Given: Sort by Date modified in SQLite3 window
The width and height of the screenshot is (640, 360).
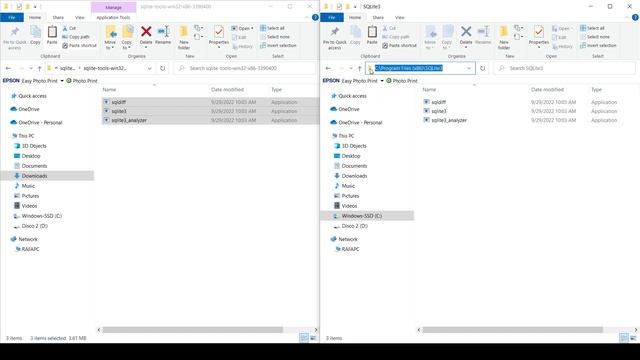Looking at the screenshot, I should coord(547,89).
